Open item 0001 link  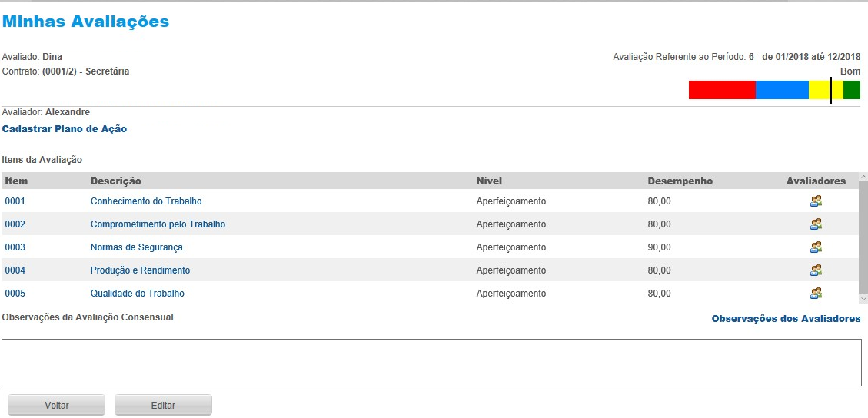15,201
